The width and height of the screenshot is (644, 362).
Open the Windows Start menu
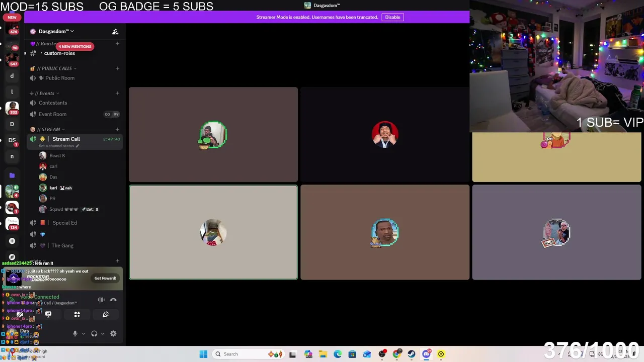point(203,354)
